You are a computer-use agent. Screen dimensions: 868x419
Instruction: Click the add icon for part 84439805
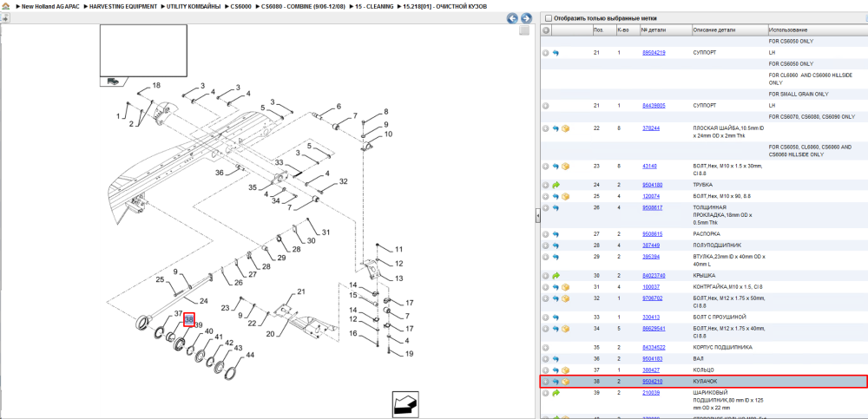point(546,105)
